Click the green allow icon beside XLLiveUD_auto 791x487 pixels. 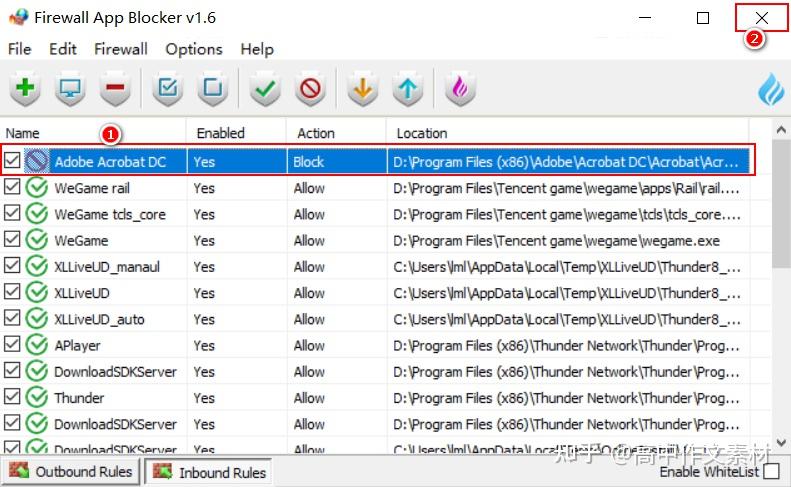(x=36, y=319)
